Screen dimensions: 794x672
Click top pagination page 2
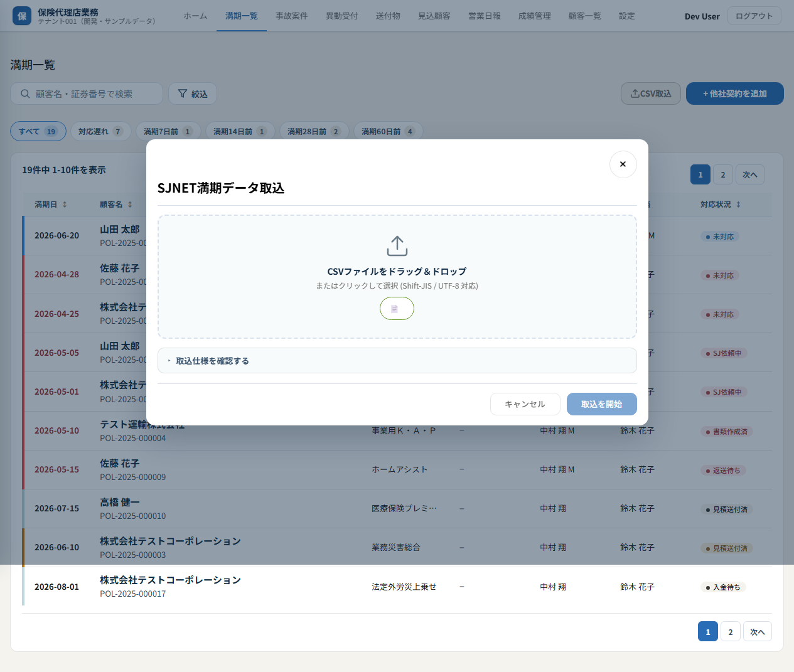(x=723, y=174)
